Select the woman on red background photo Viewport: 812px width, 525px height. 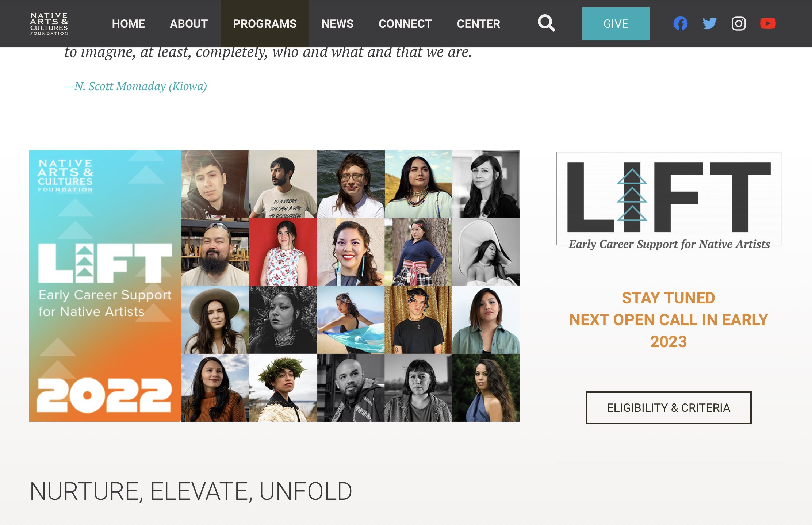pyautogui.click(x=283, y=252)
